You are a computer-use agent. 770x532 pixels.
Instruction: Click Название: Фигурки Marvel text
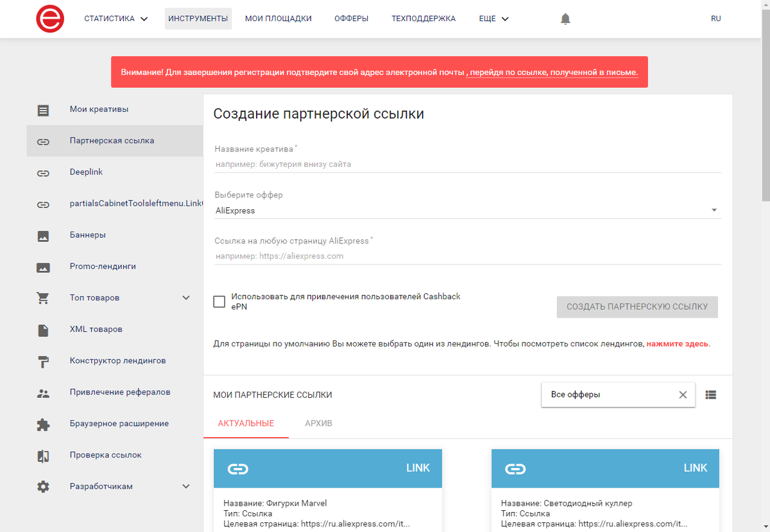275,504
